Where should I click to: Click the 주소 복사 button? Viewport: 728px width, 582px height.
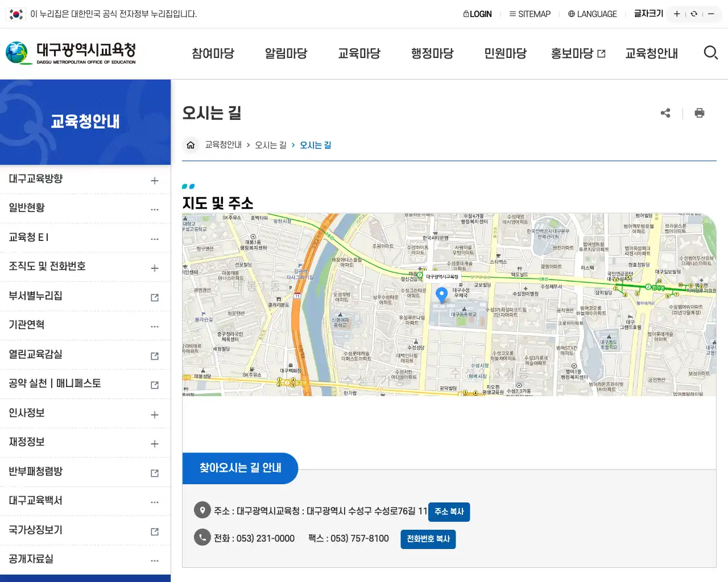[x=449, y=512]
